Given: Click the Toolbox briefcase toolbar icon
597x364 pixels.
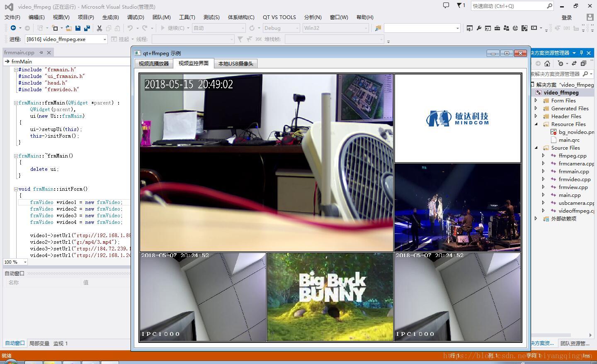Looking at the screenshot, I should tap(497, 28).
